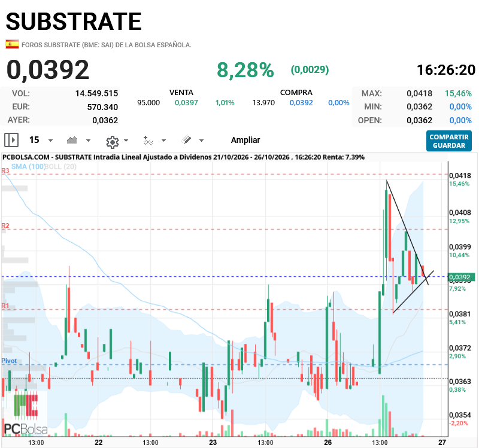Click the VENTA volume 95.000

(148, 103)
